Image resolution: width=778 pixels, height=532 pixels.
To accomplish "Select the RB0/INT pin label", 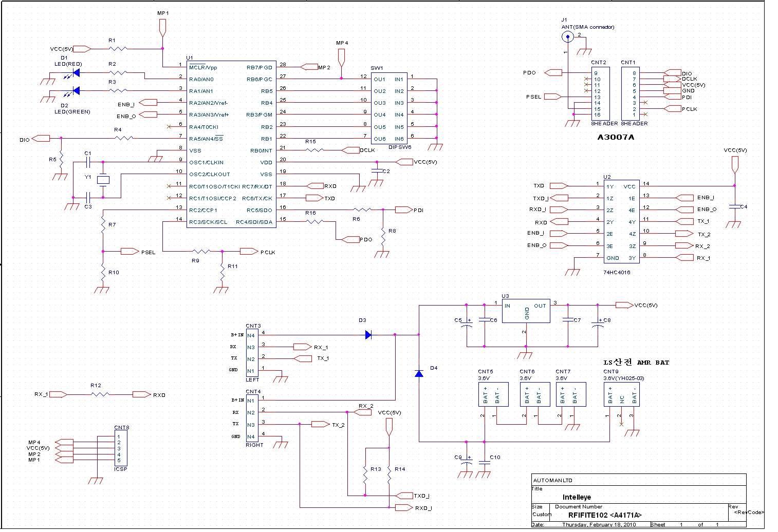I will 261,150.
